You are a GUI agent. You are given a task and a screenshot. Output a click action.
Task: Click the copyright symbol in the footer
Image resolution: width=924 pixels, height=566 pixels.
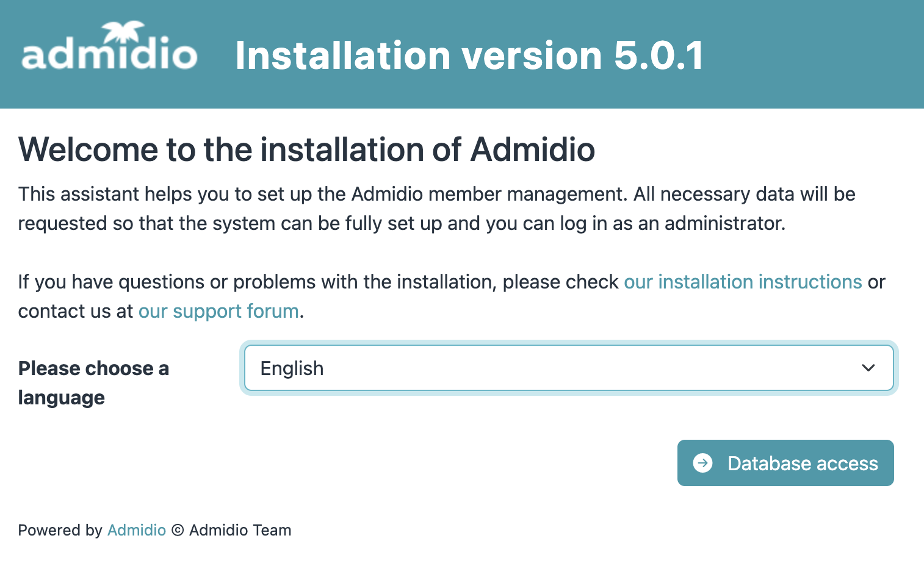pyautogui.click(x=178, y=531)
